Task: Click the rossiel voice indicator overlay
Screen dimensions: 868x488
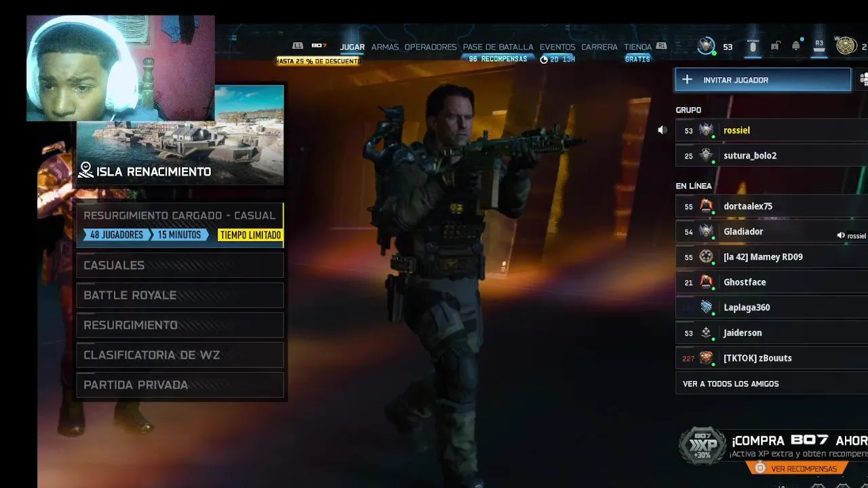Action: 852,236
